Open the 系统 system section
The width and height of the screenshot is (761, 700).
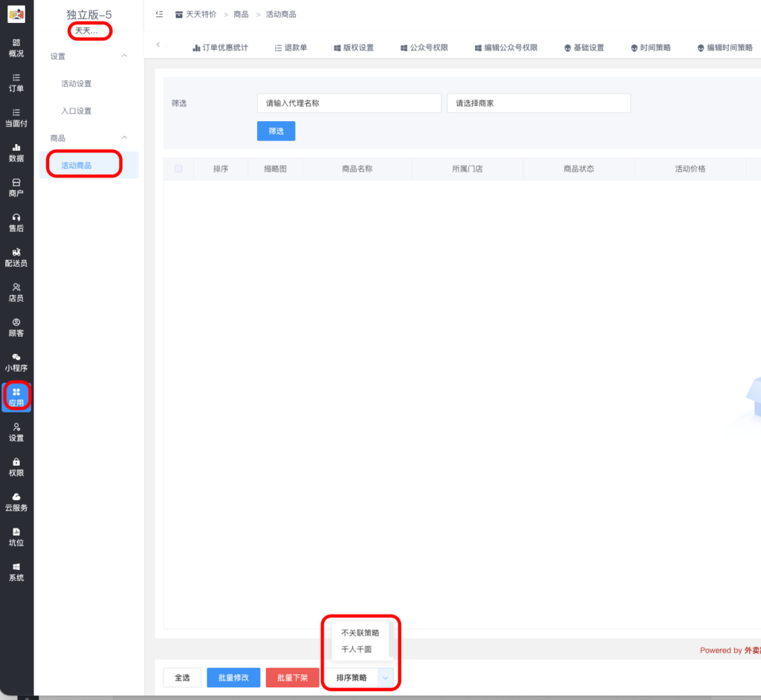click(16, 572)
